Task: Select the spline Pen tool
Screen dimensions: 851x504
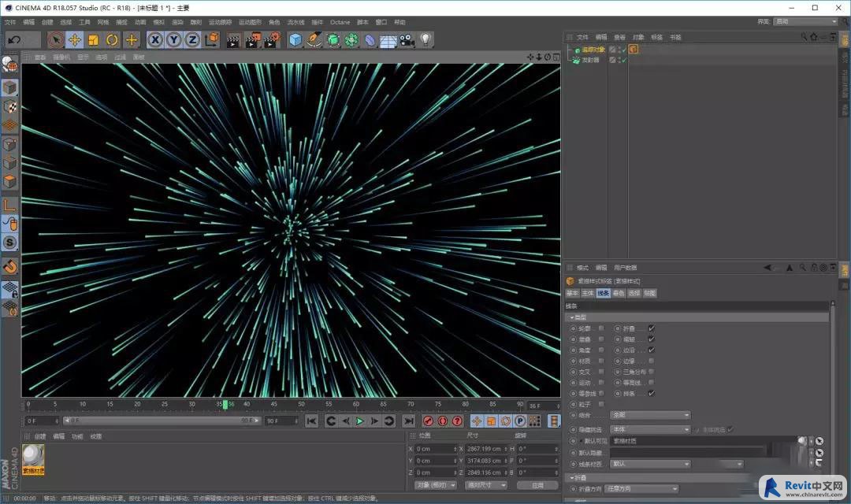Action: (314, 40)
